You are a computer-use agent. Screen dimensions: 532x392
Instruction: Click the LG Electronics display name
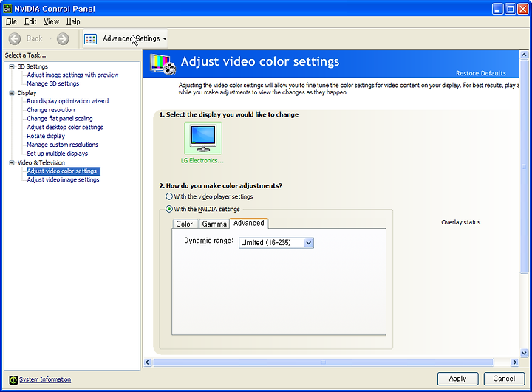[202, 161]
